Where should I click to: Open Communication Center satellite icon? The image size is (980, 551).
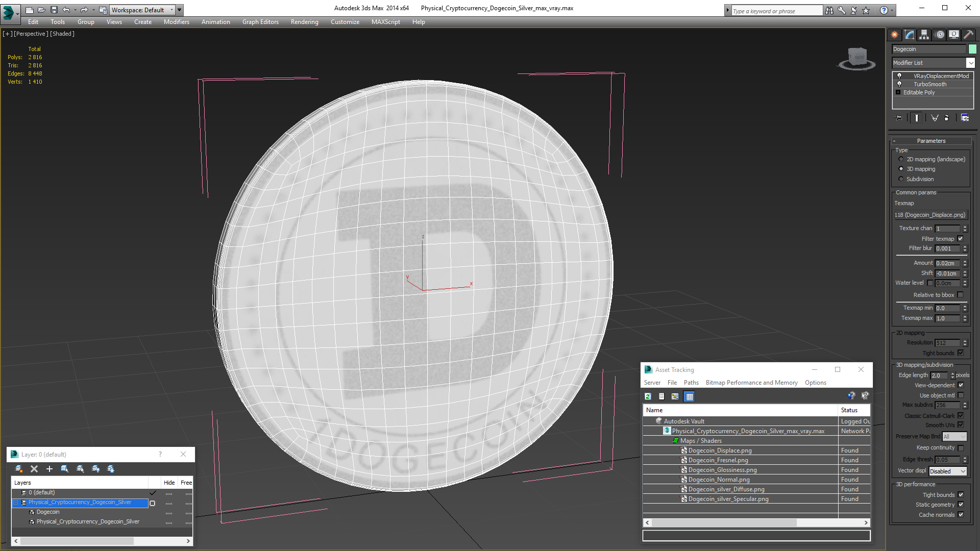(854, 10)
